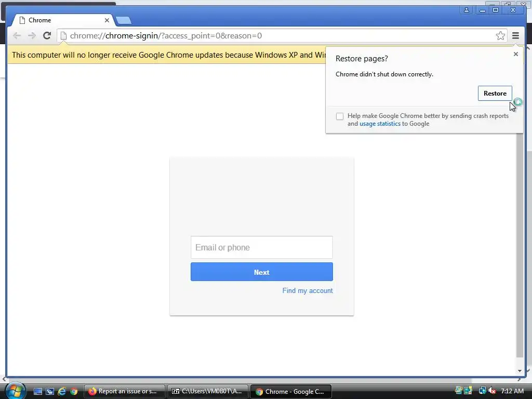Enable sending crash reports checkbox
The width and height of the screenshot is (532, 399).
coord(340,116)
